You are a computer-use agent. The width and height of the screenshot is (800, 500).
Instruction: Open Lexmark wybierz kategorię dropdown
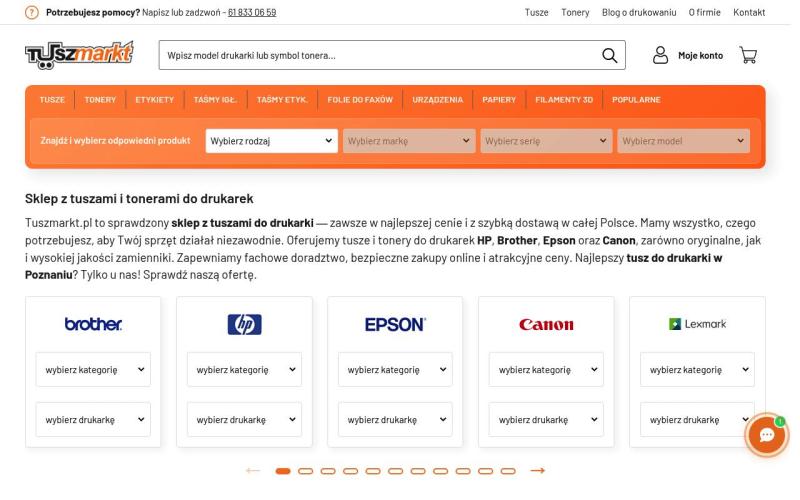(697, 369)
